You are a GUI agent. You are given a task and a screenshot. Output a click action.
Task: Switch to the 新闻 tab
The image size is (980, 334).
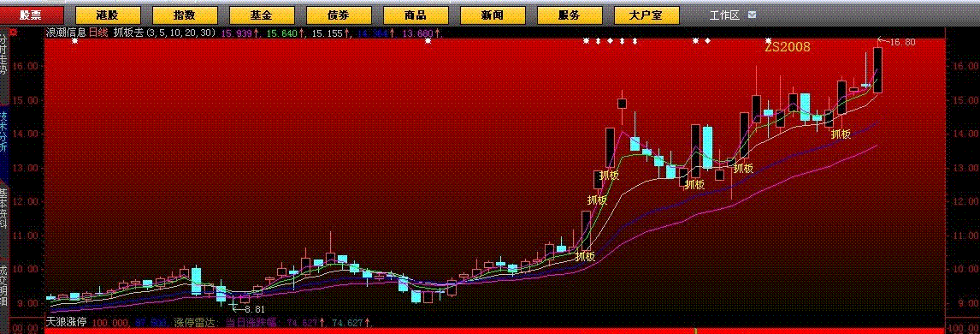[x=493, y=15]
